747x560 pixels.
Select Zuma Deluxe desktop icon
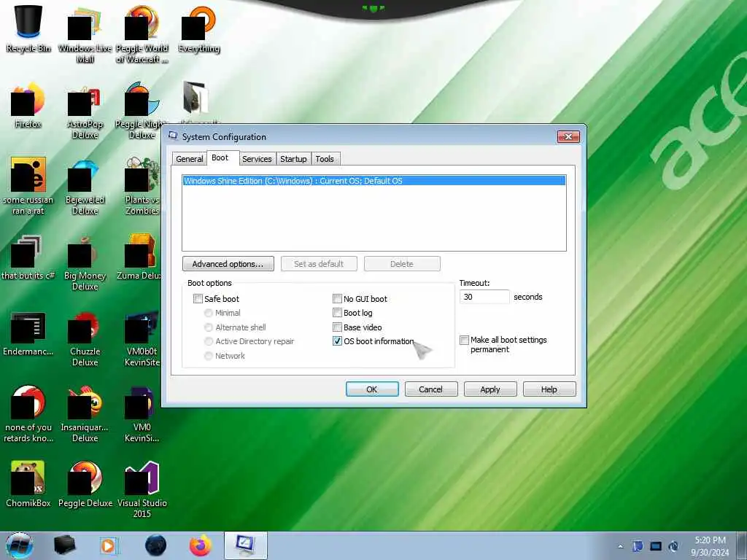point(139,257)
